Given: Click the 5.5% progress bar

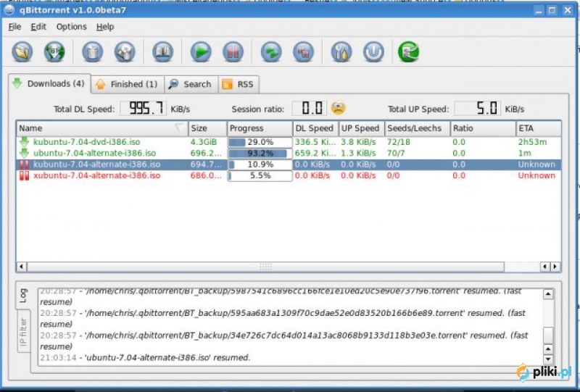Looking at the screenshot, I should 260,175.
